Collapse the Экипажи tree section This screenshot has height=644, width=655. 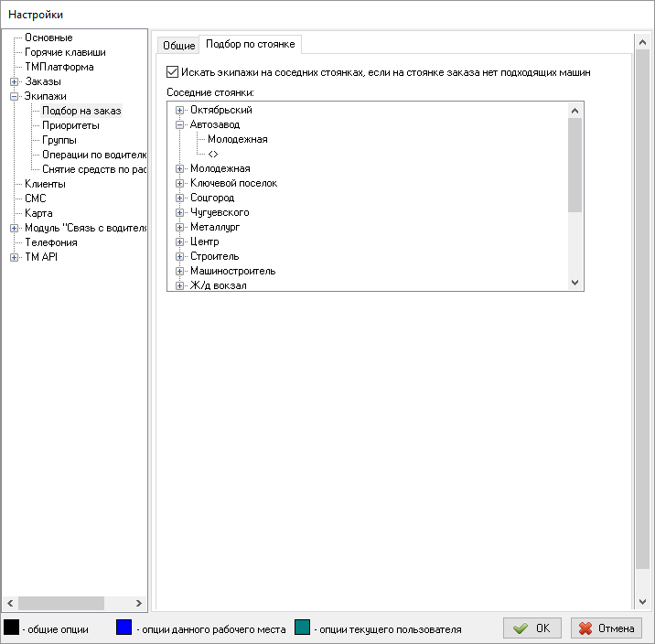[15, 96]
